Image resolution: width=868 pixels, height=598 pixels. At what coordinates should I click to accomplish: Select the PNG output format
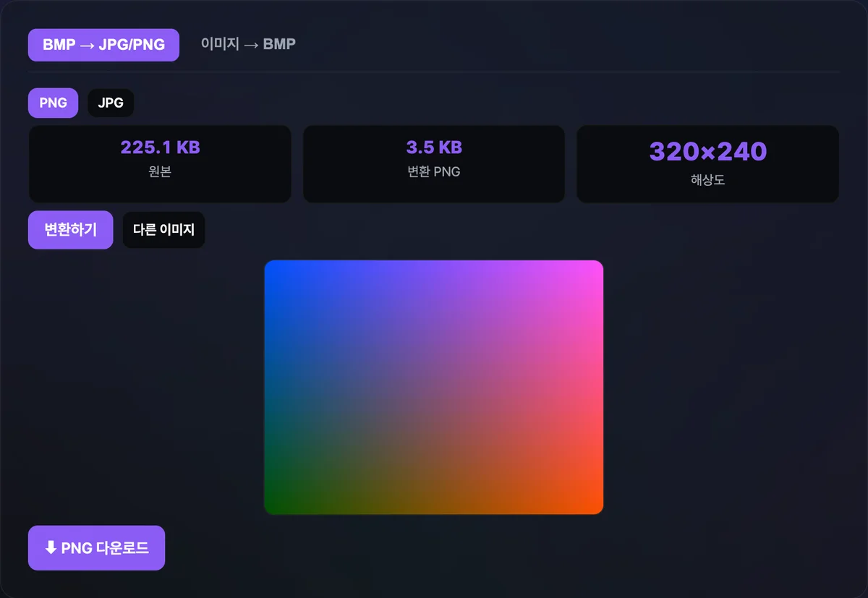[x=53, y=103]
